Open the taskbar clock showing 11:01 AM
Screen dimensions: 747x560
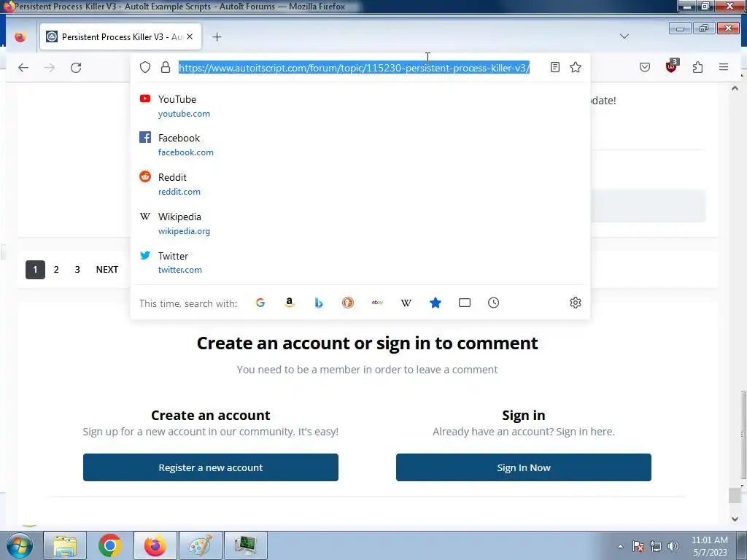coord(709,546)
